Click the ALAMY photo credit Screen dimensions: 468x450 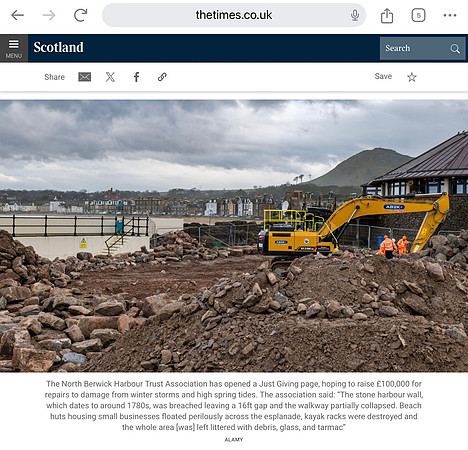234,440
